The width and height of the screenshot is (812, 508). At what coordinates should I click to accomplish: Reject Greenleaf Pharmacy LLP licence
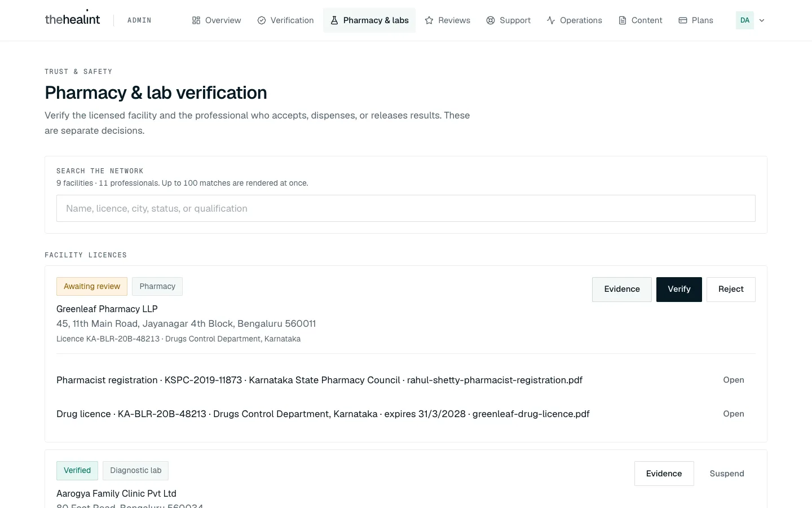point(731,290)
